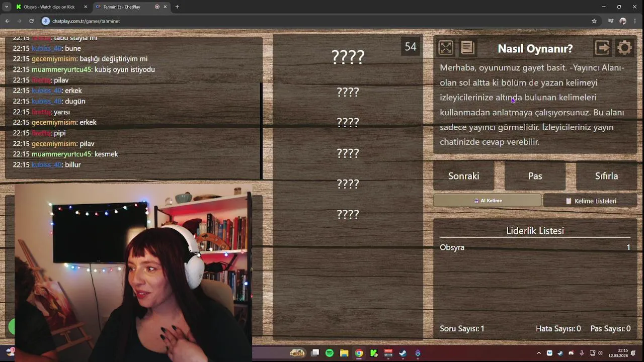Bookmark this page with the star icon
The image size is (644, 362).
(594, 21)
